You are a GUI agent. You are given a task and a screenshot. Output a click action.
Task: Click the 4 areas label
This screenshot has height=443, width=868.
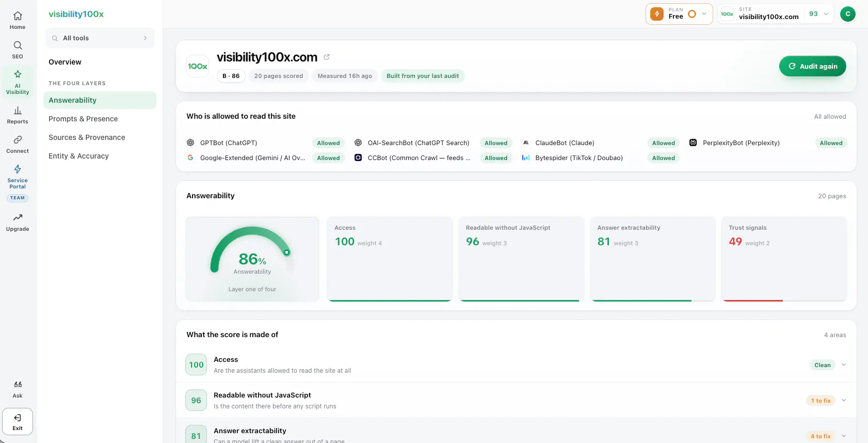pos(835,335)
